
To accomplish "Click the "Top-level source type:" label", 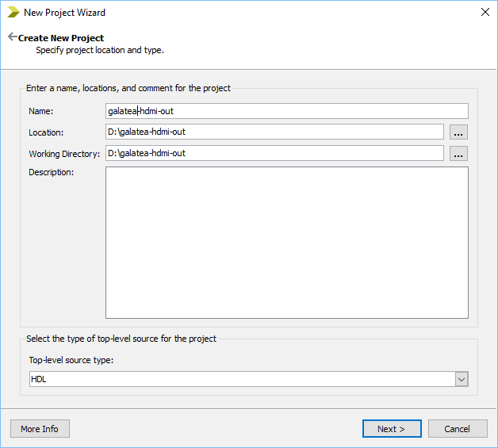I will click(x=71, y=361).
